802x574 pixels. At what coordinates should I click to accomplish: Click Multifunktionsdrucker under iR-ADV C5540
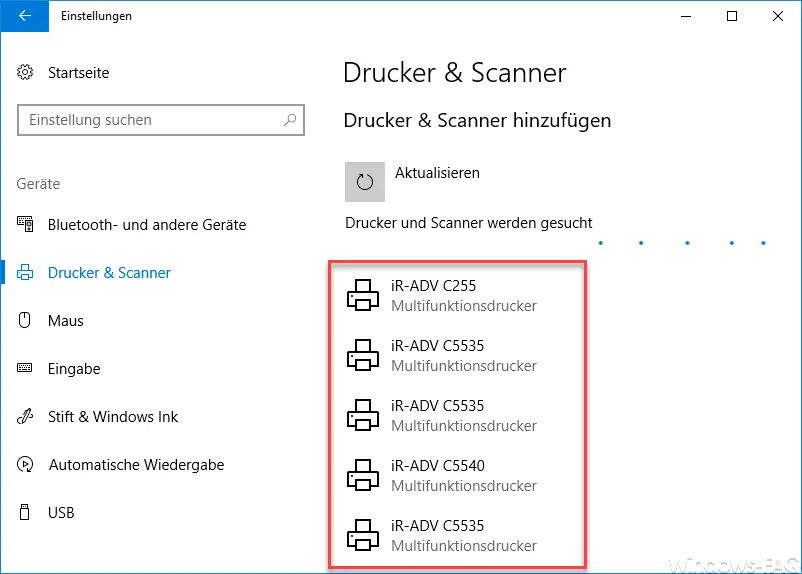coord(464,486)
